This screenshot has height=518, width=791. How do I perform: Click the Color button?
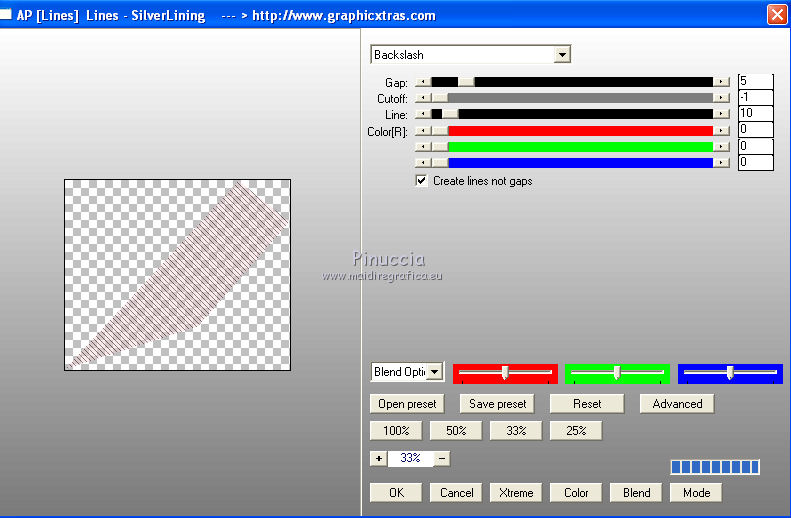[x=576, y=493]
